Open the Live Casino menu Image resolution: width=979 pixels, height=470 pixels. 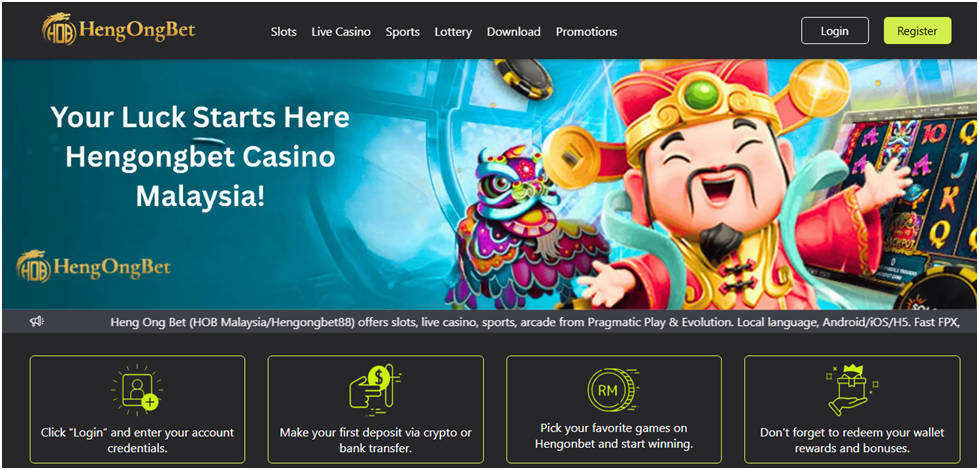point(341,32)
